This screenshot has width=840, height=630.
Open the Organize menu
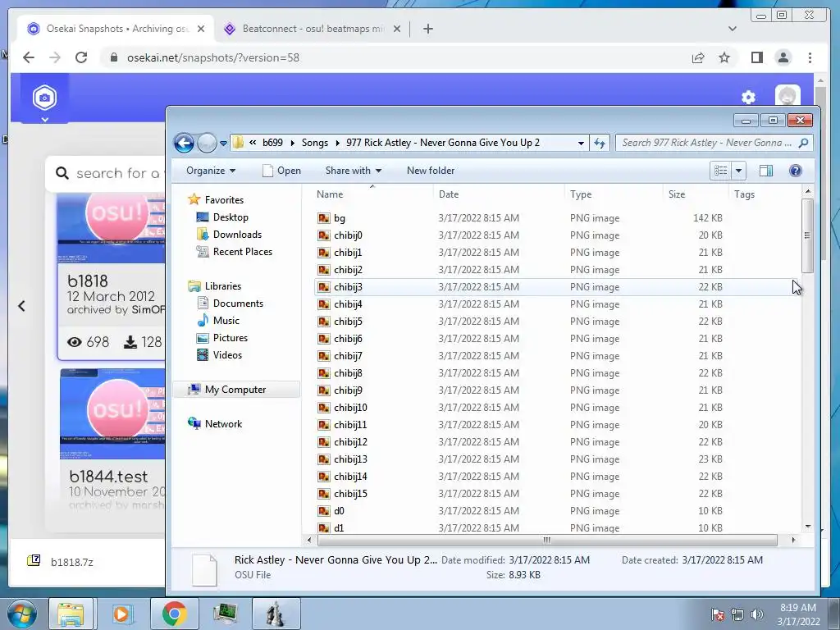click(211, 171)
